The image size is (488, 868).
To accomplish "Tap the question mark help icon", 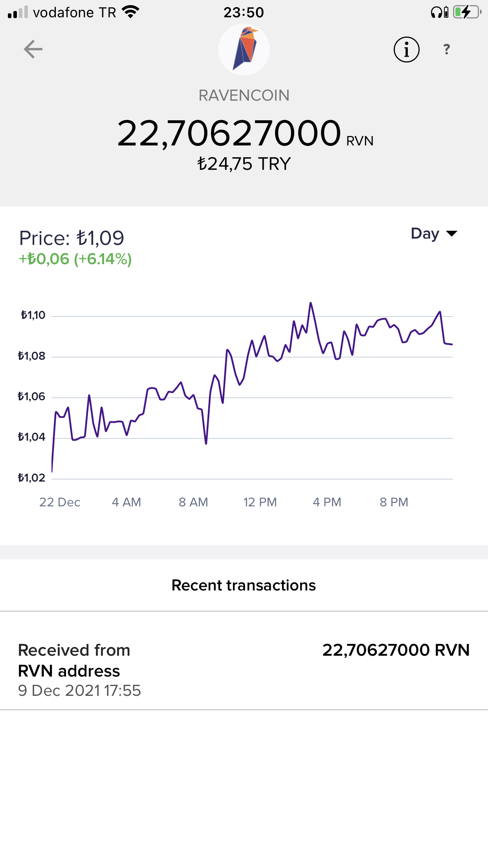I will tap(446, 49).
